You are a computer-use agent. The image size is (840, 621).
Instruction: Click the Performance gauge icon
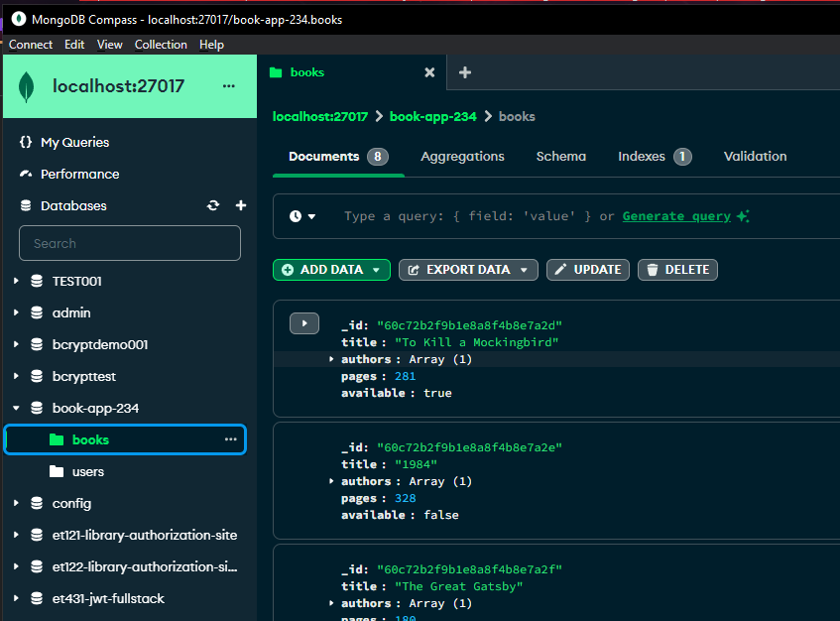(x=26, y=174)
